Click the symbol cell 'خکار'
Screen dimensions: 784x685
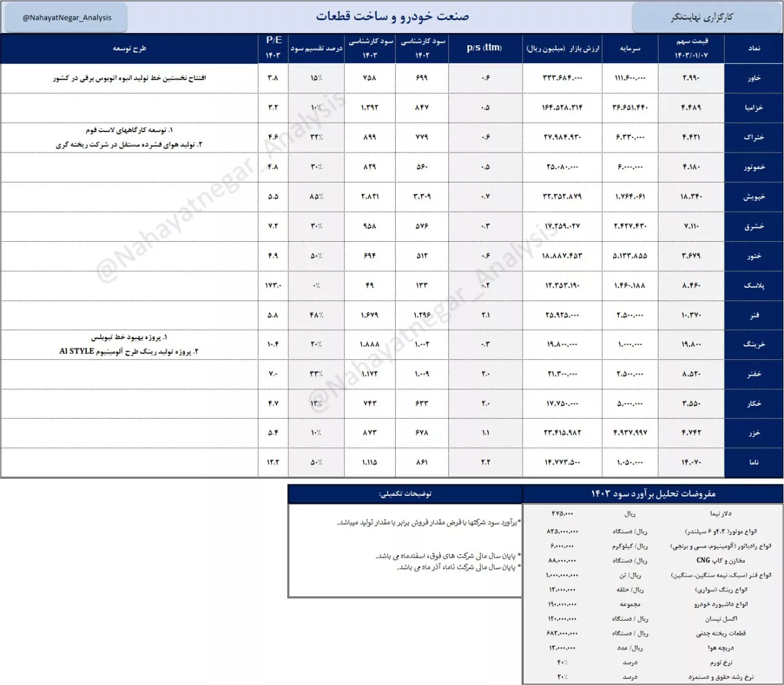click(754, 403)
